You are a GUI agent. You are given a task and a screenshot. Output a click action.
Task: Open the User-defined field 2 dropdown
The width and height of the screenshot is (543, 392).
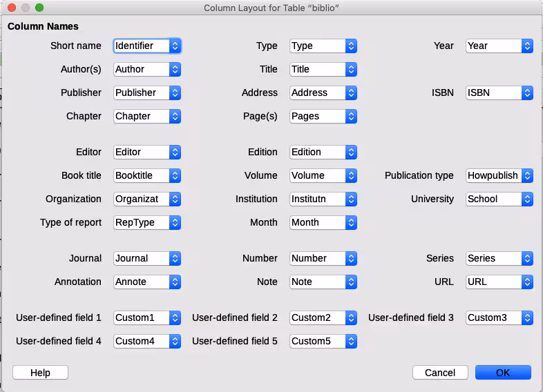(323, 318)
